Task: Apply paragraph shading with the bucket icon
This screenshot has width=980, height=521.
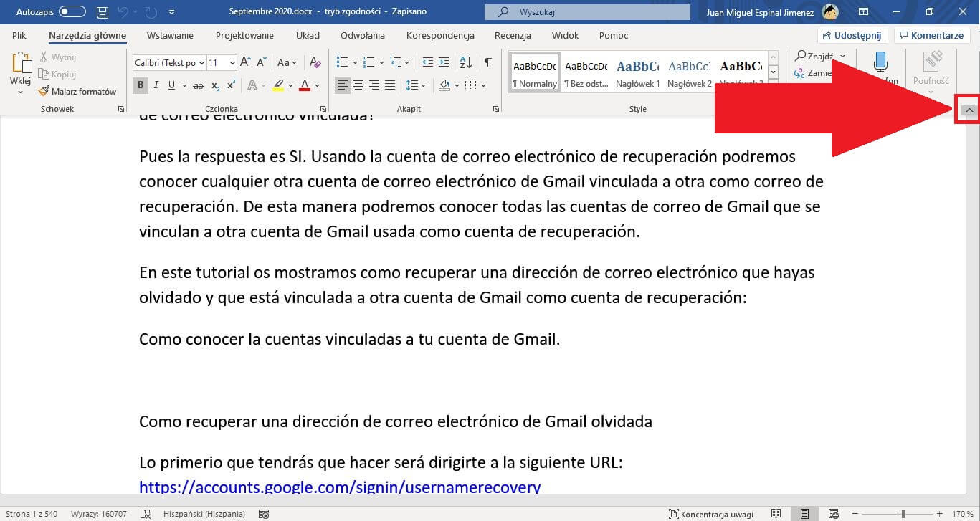Action: coord(444,85)
